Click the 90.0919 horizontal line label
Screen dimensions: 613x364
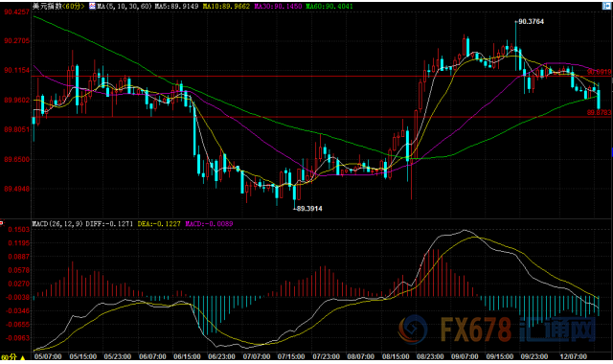point(599,72)
